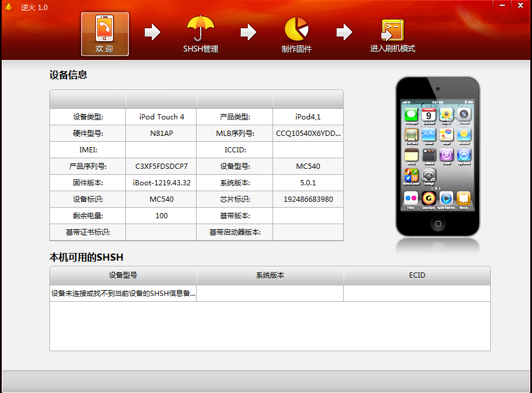Click the IMEI label

(88, 150)
